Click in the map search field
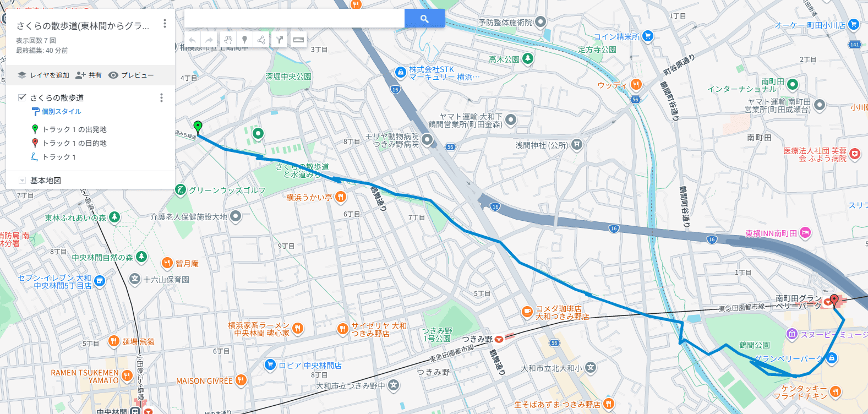The image size is (868, 414). (x=294, y=18)
